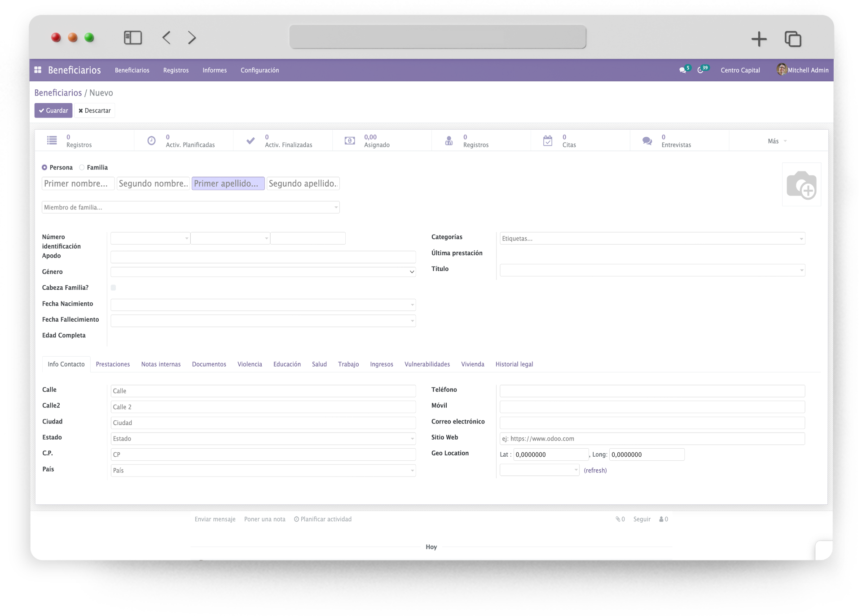The height and width of the screenshot is (616, 862).
Task: Click the (refresh) geolocation link
Action: coord(595,470)
